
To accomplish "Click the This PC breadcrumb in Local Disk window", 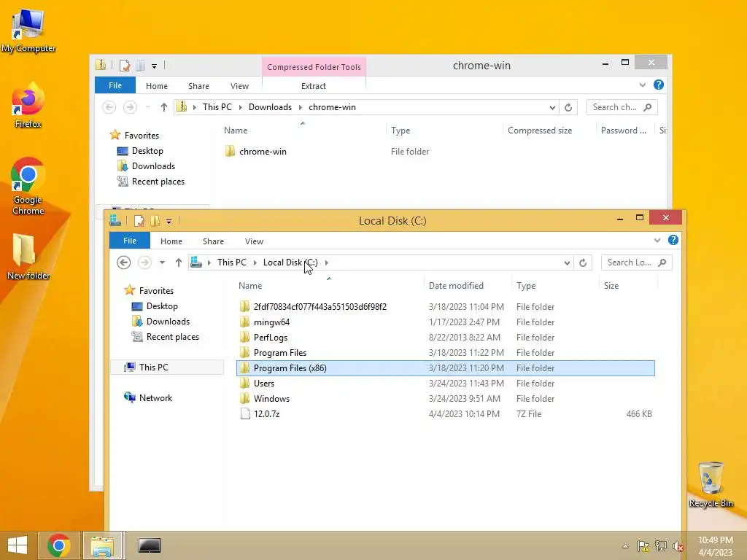I will coord(231,262).
